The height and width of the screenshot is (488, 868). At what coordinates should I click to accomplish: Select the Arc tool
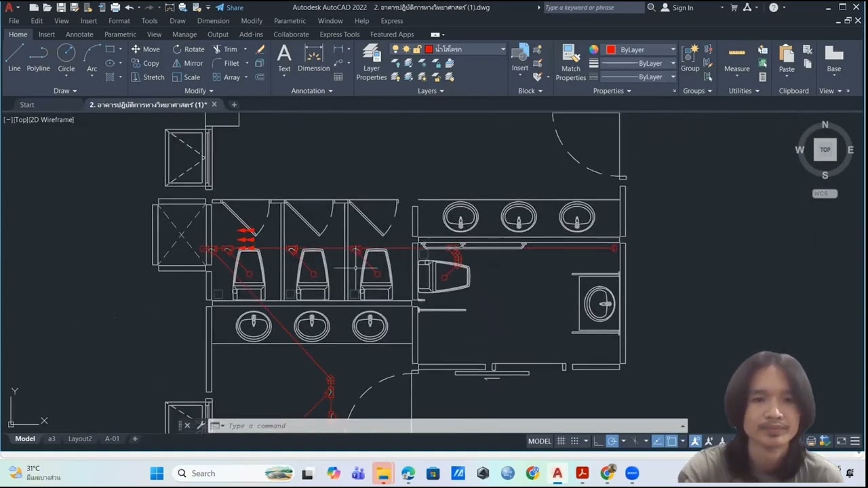pyautogui.click(x=92, y=58)
